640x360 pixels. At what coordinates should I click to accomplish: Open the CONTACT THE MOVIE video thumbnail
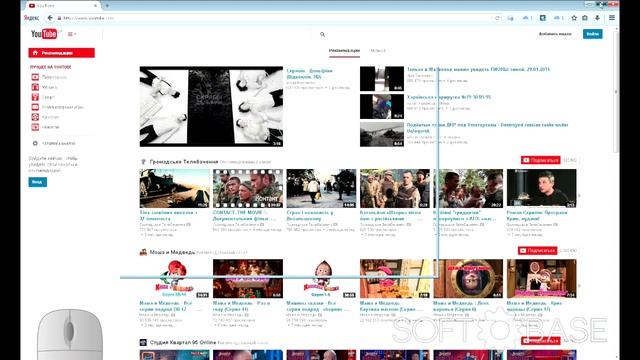[x=248, y=189]
